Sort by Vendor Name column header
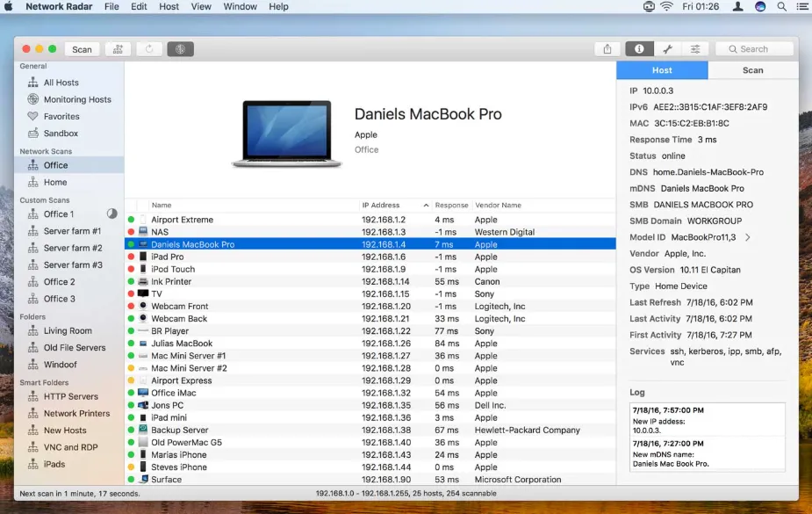The image size is (812, 514). click(543, 206)
